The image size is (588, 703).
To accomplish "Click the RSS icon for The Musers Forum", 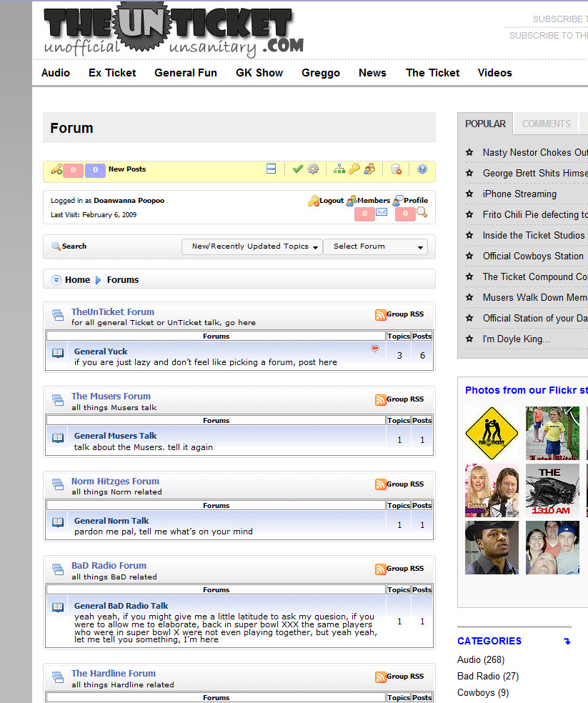I will (x=380, y=399).
